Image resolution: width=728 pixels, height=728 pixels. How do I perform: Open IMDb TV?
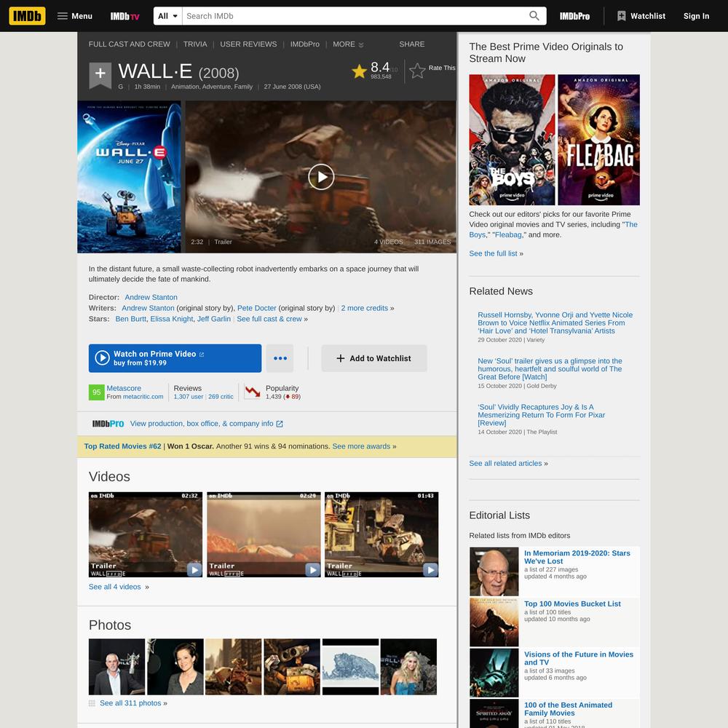[124, 16]
